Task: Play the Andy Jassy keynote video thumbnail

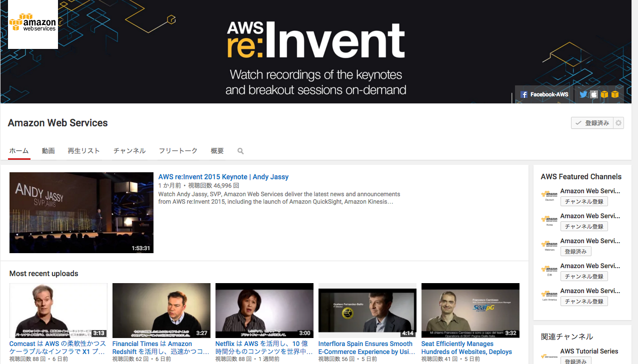Action: (x=81, y=213)
